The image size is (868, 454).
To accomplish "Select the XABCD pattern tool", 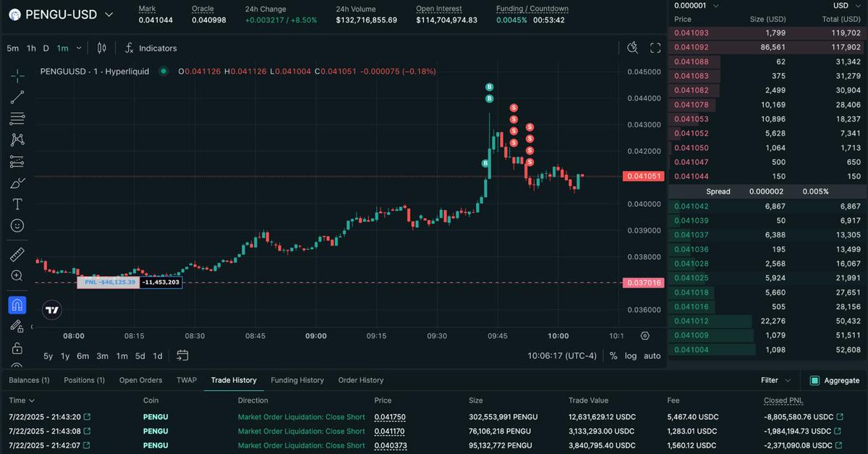I will click(17, 140).
